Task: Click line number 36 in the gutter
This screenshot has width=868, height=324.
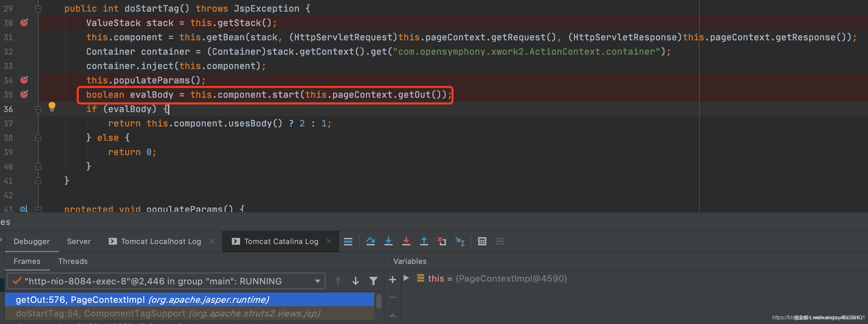Action: [x=8, y=109]
